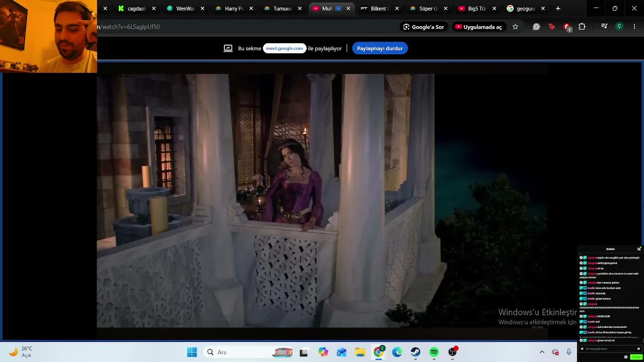Open the weather widget showing 26°C
Screen dimensions: 644x362
pos(21,352)
